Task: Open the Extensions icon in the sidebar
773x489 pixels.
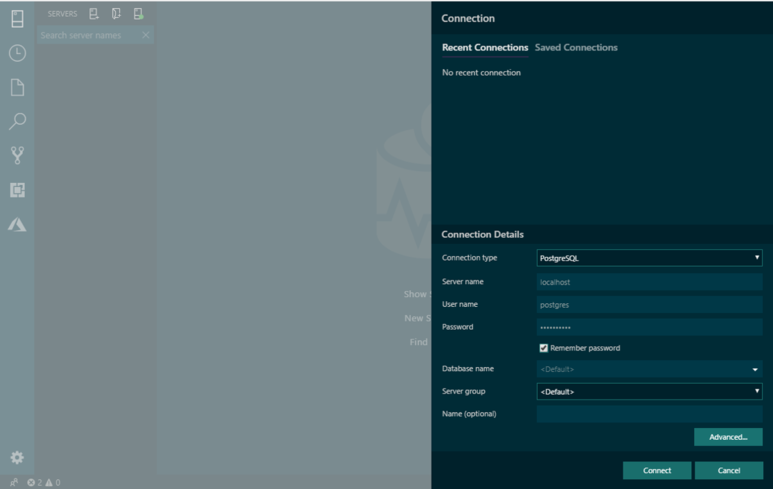Action: 17,190
